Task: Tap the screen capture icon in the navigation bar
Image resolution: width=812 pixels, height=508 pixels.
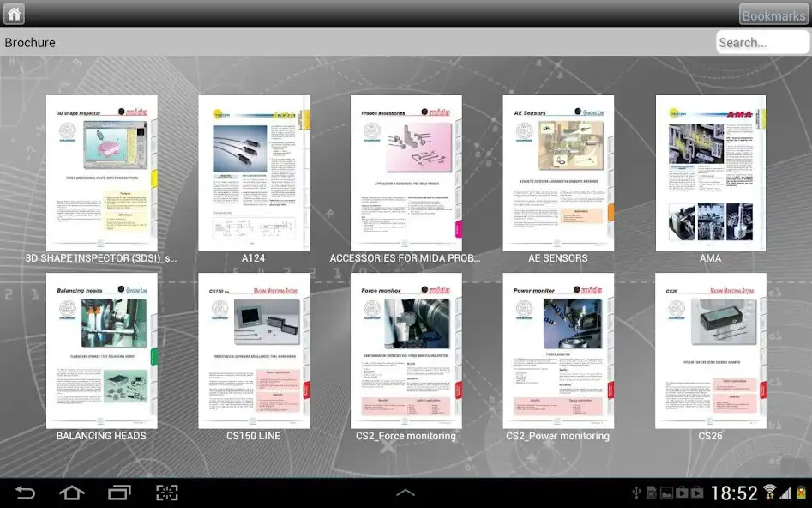Action: pyautogui.click(x=166, y=493)
